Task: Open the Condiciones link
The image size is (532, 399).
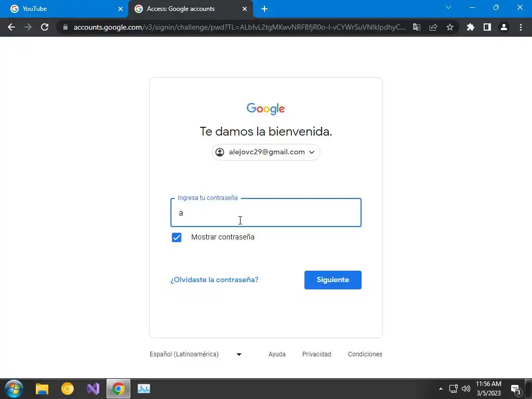Action: coord(365,354)
